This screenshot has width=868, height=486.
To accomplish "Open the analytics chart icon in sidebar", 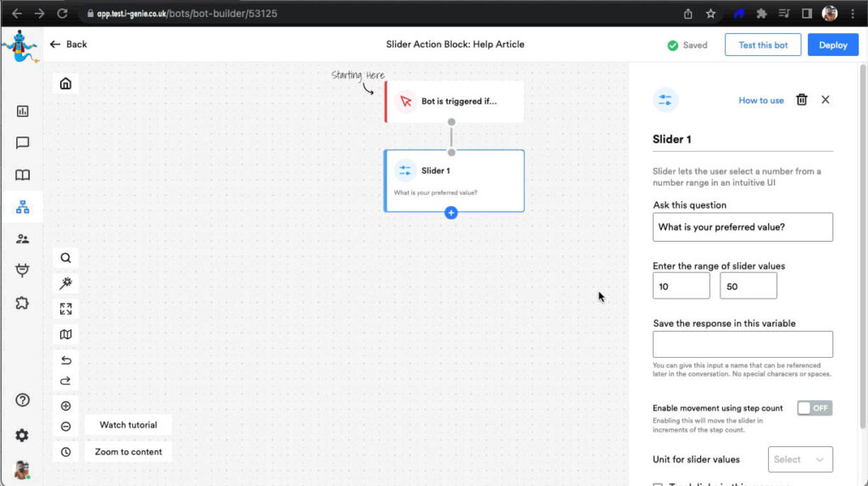I will click(x=23, y=111).
